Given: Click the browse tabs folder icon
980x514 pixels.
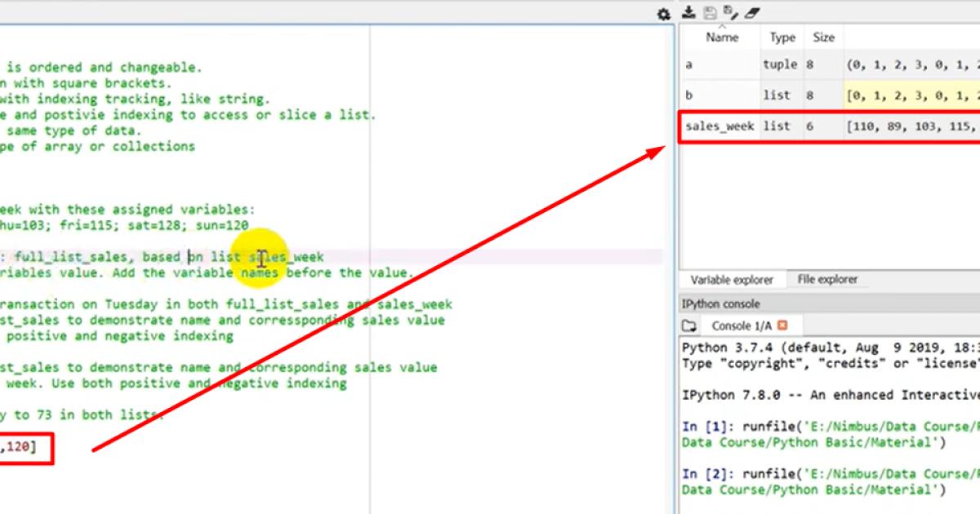Looking at the screenshot, I should (688, 325).
